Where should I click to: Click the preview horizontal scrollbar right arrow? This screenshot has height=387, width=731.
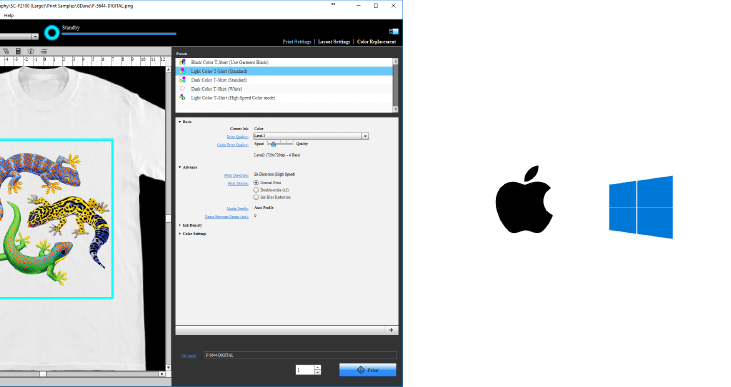162,374
